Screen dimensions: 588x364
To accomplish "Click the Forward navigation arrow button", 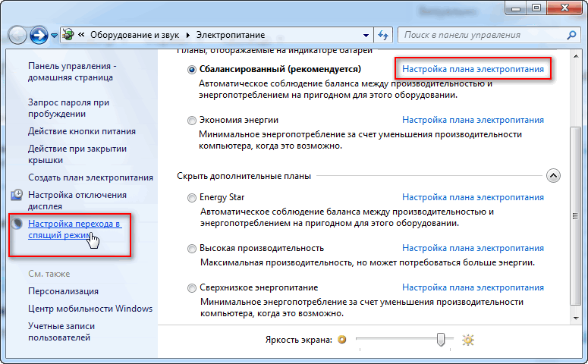I will click(x=39, y=36).
